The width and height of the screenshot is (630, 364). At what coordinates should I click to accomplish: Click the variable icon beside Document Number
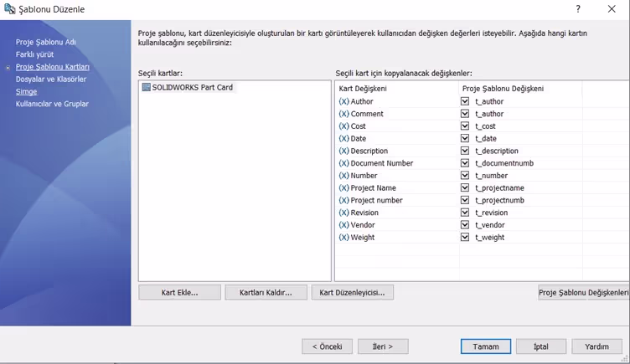tap(344, 163)
